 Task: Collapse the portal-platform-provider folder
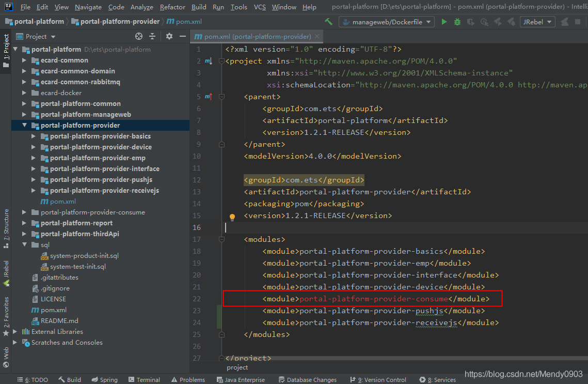pos(24,126)
